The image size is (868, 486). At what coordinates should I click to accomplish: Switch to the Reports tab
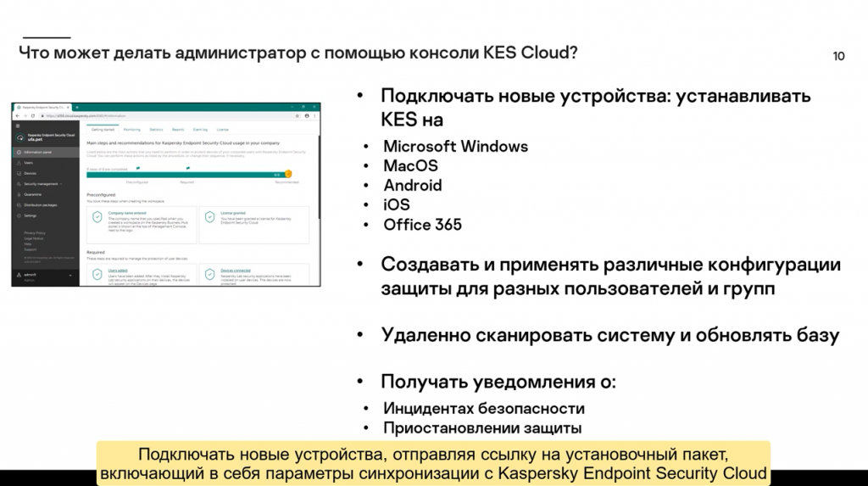click(178, 130)
